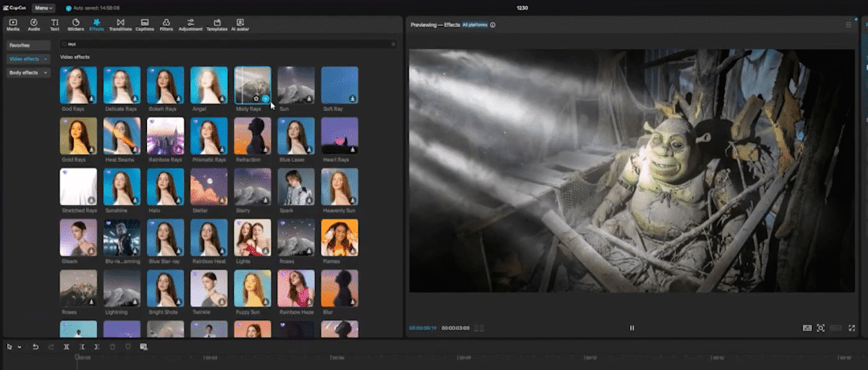Select the Heart Rays effect thumbnail
The width and height of the screenshot is (868, 370).
coord(340,136)
